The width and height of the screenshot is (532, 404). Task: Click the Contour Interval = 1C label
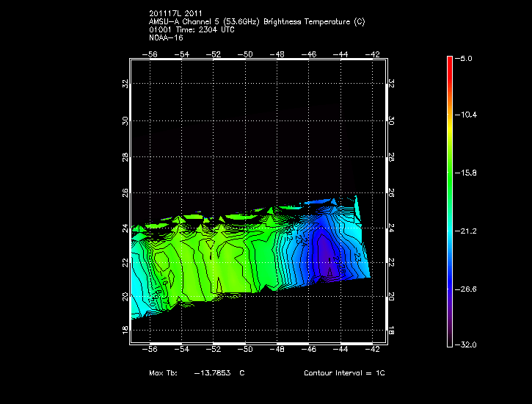click(344, 373)
